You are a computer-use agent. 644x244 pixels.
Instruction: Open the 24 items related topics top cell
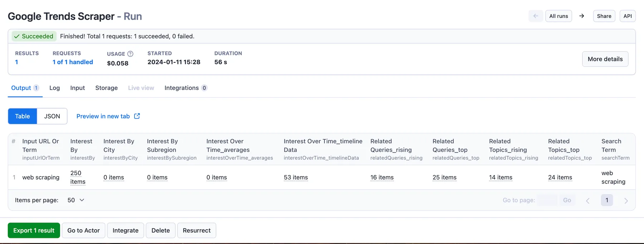click(x=560, y=177)
